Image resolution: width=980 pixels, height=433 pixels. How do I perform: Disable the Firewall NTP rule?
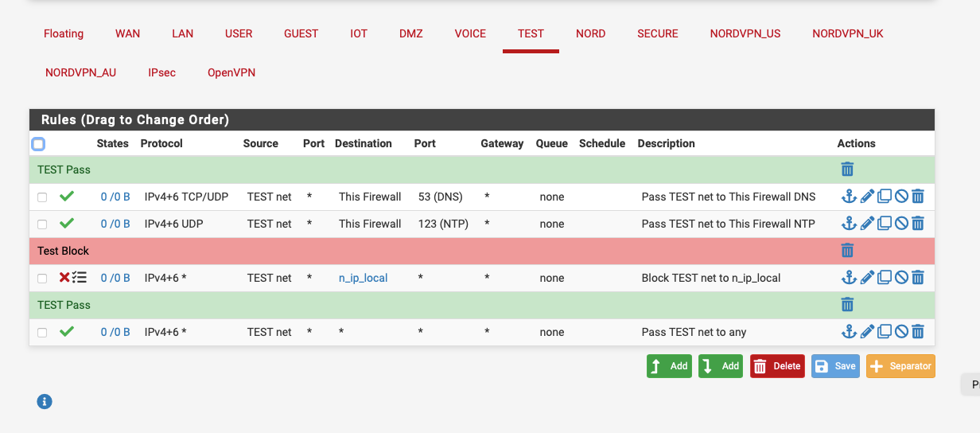(x=901, y=224)
